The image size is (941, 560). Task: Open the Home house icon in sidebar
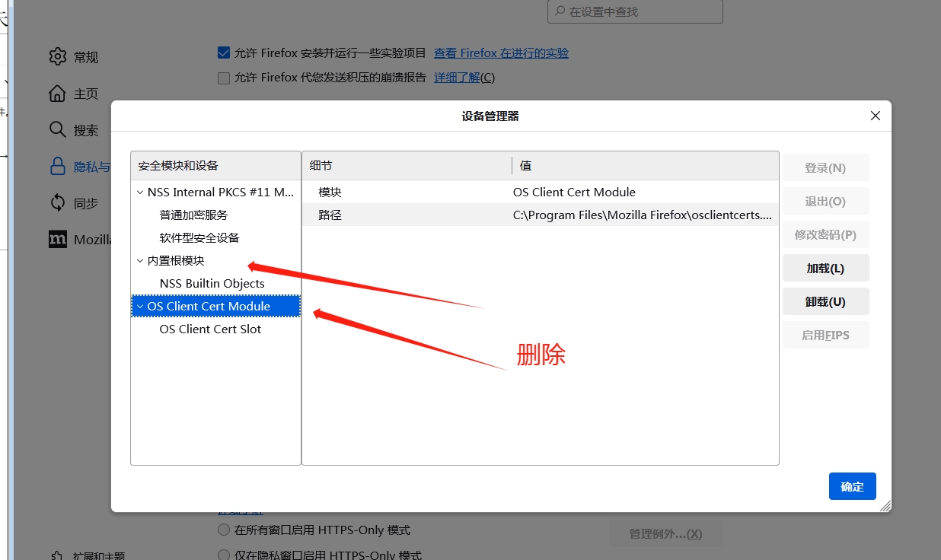click(58, 94)
